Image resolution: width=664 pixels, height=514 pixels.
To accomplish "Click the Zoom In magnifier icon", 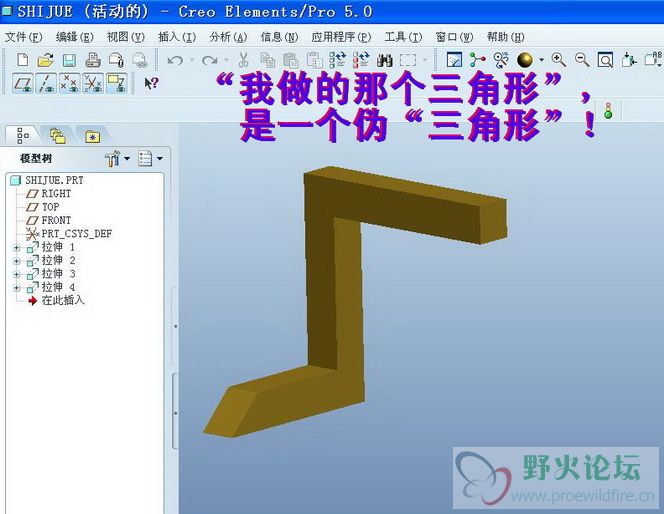I will pos(559,60).
